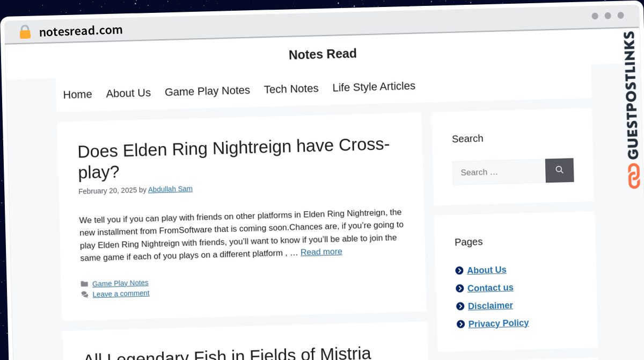The height and width of the screenshot is (360, 644).
Task: Open the Game Play Notes category link
Action: point(120,283)
